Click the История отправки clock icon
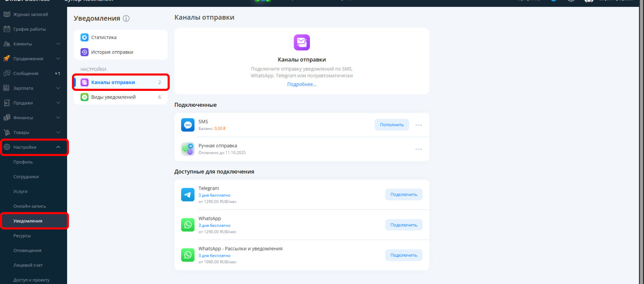 pyautogui.click(x=84, y=52)
